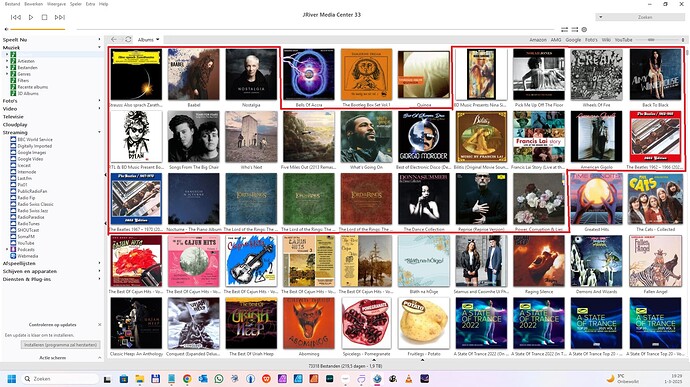Go back with the left arrow button

coord(114,40)
